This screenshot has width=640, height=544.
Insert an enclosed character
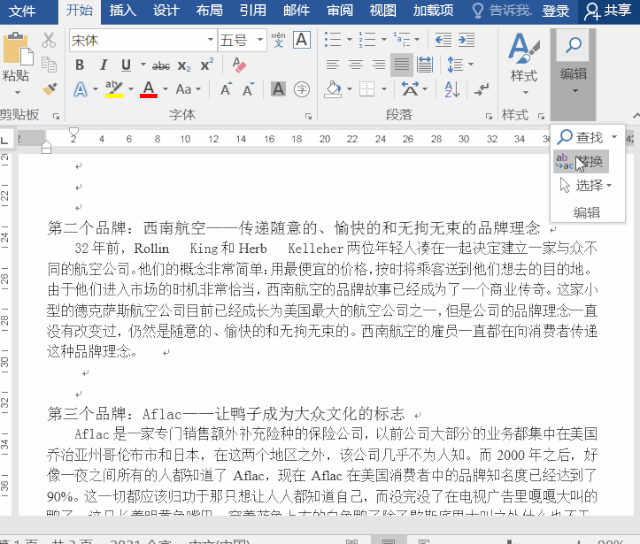coord(302,89)
